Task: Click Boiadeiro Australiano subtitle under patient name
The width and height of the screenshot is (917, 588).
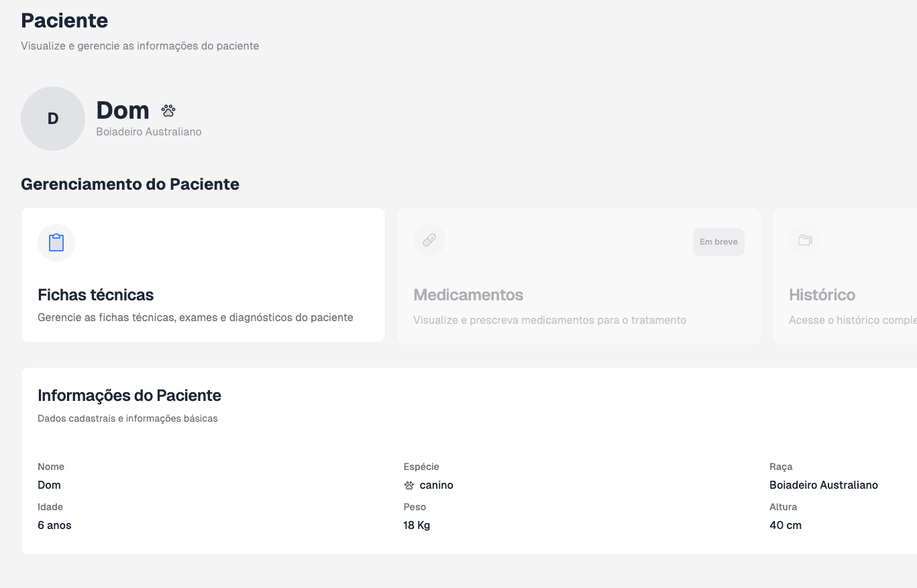Action: 149,132
